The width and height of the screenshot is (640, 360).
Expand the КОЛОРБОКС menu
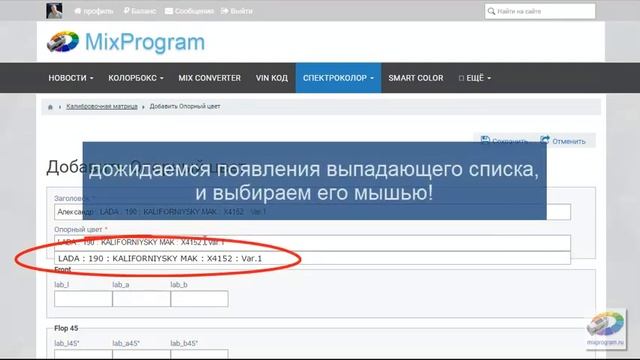tap(136, 78)
